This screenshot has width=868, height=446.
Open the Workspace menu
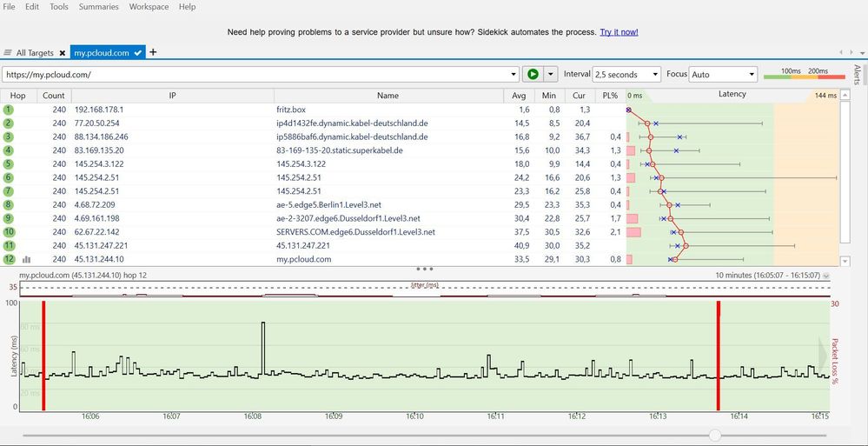[x=149, y=7]
